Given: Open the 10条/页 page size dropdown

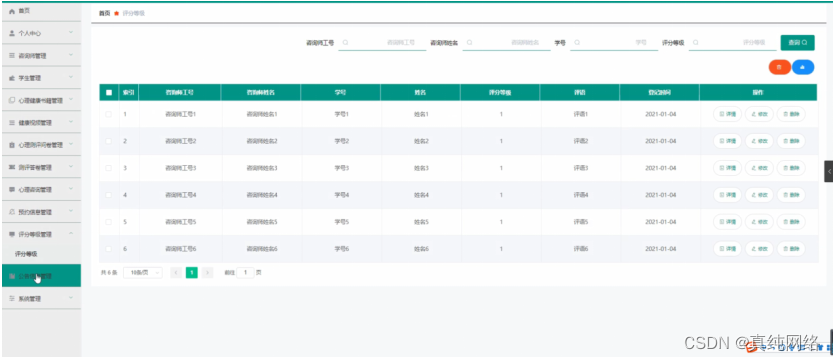Looking at the screenshot, I should (143, 272).
